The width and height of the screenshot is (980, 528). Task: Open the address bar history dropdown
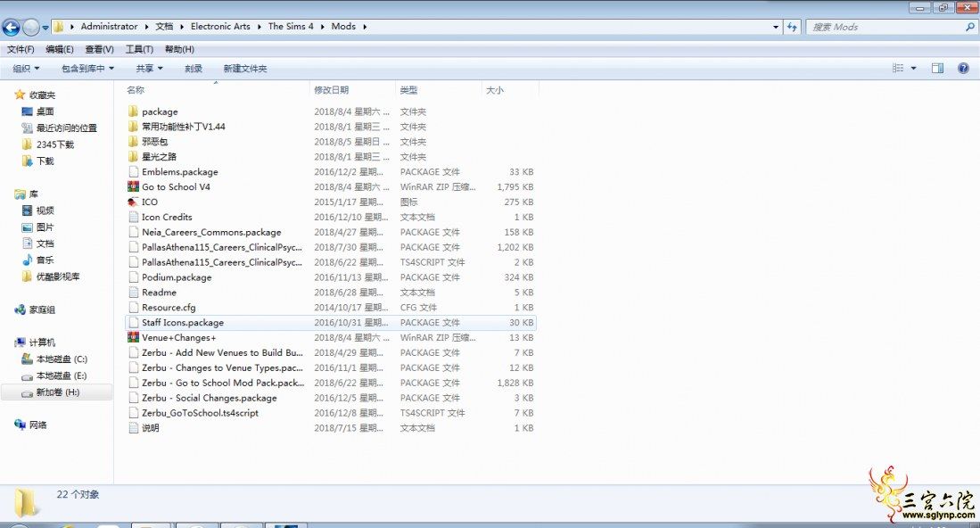tap(776, 27)
